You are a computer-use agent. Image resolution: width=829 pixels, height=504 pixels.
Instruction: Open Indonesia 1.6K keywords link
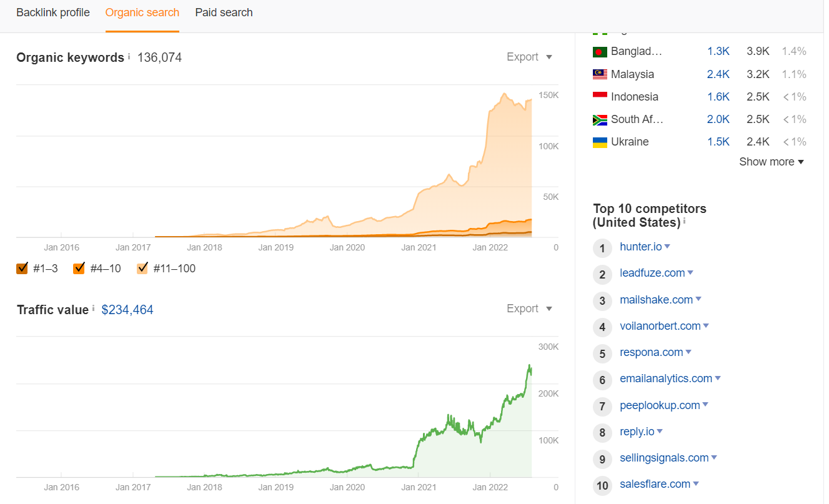pos(718,97)
